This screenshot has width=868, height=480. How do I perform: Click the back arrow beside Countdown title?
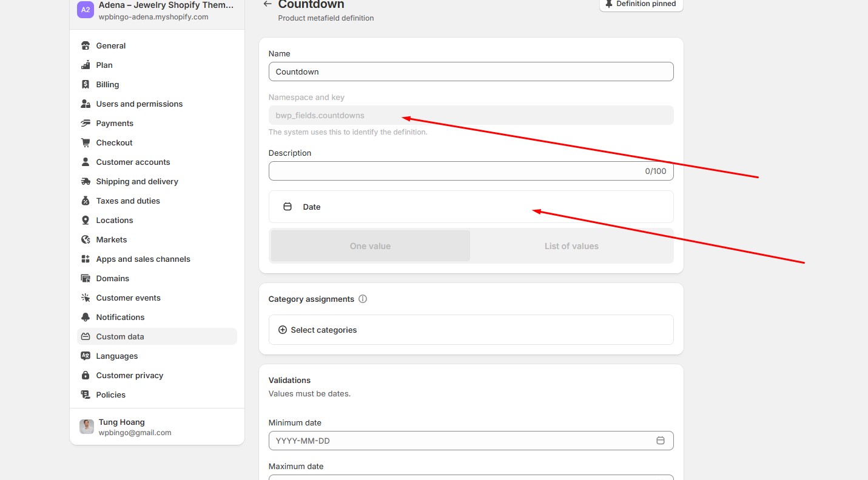coord(267,4)
